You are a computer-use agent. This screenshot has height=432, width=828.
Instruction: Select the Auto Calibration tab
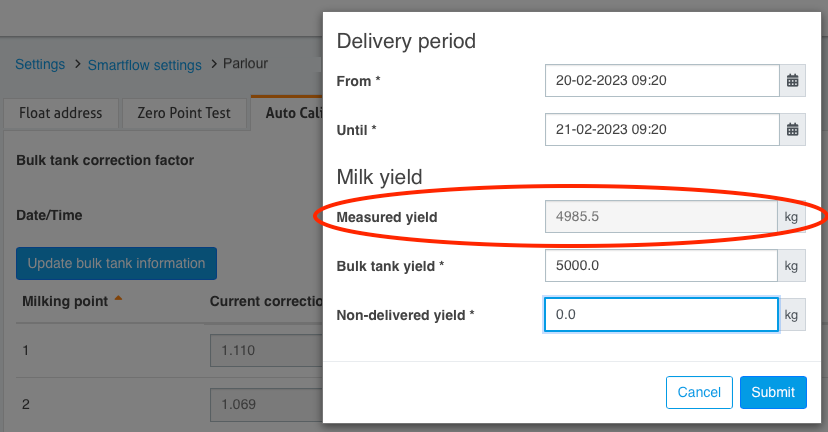point(287,112)
